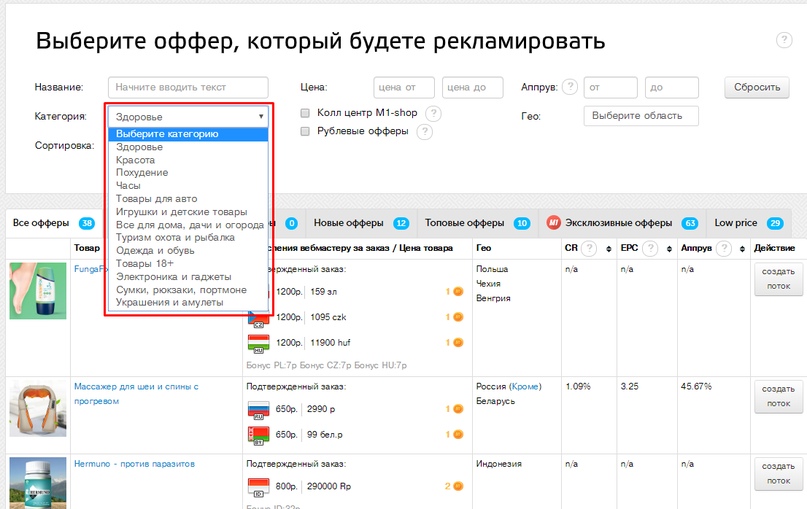Open neck massager product thumbnail
Screen dimensions: 807x509
coord(38,409)
